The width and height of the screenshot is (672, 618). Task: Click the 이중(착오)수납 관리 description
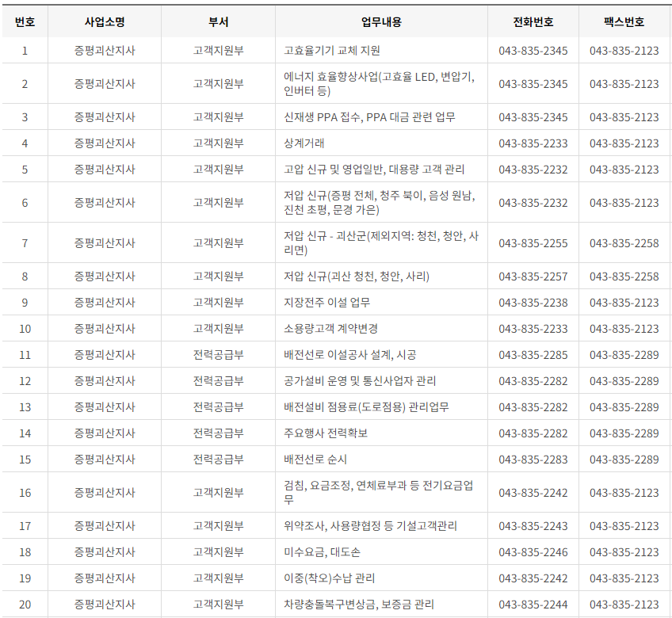[x=333, y=578]
